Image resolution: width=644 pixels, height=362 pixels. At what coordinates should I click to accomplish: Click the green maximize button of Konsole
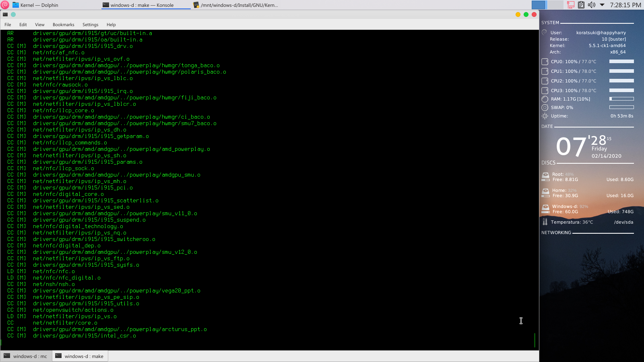[x=526, y=14]
